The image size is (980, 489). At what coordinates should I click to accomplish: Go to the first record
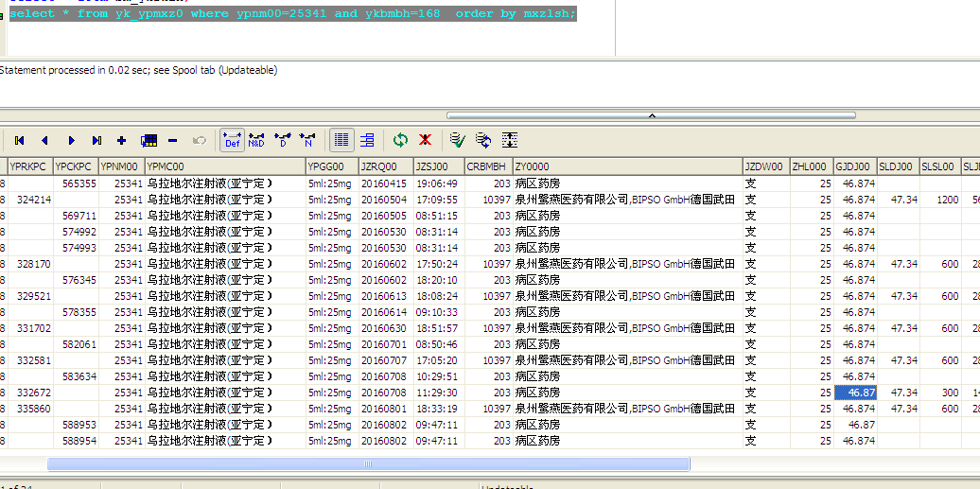[19, 141]
